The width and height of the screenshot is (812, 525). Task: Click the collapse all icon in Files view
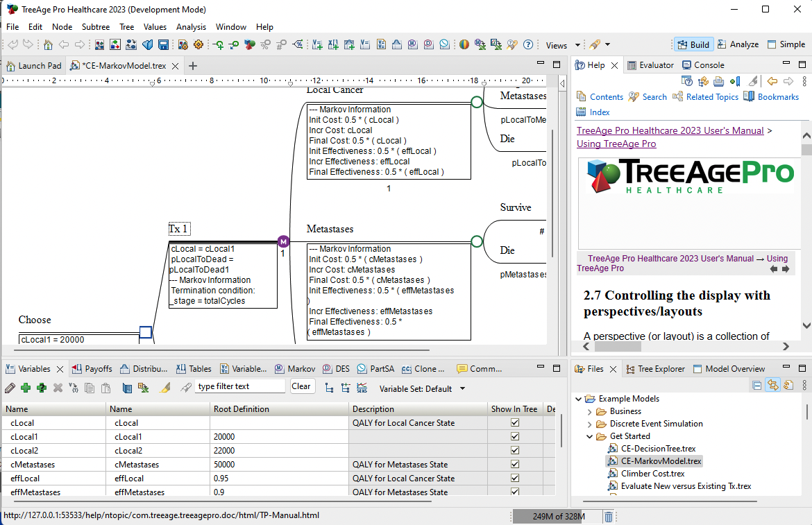(x=756, y=385)
